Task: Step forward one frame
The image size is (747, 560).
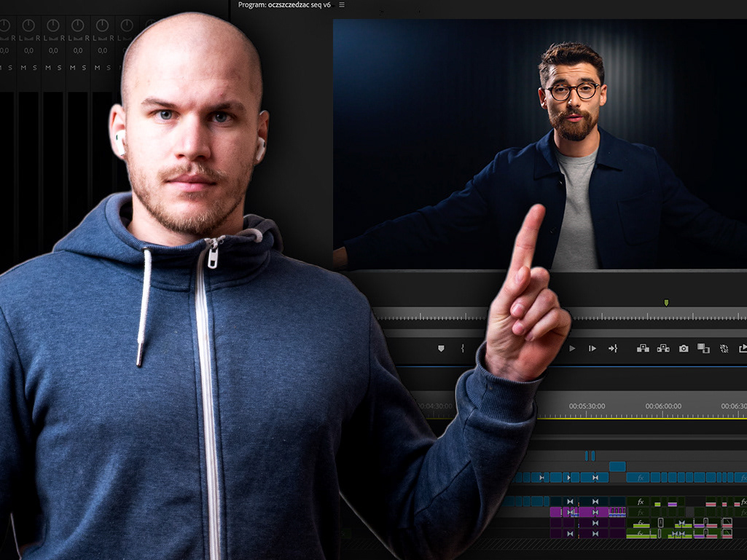Action: coord(592,349)
